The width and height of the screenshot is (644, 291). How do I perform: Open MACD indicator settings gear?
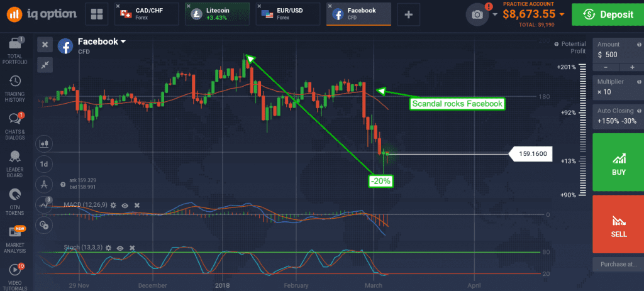pyautogui.click(x=113, y=205)
